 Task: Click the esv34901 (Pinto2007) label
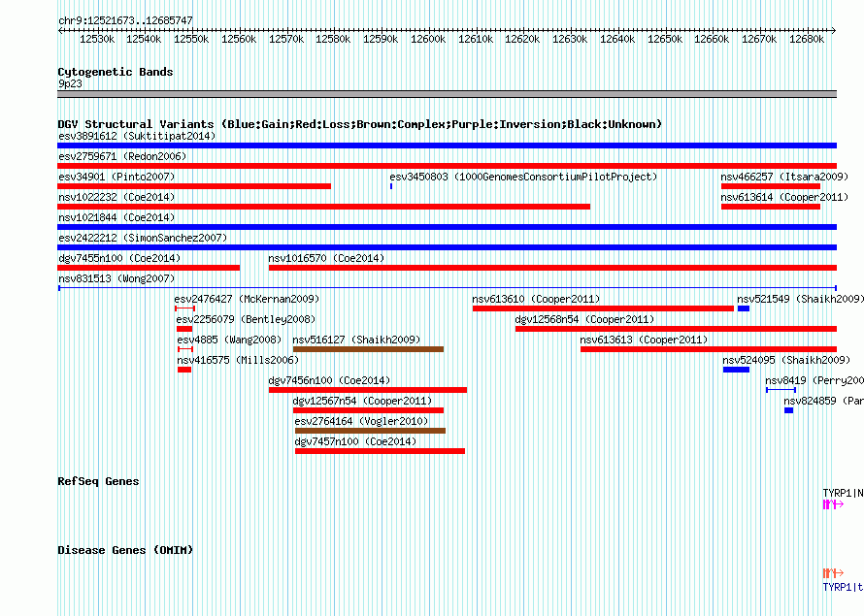[116, 177]
